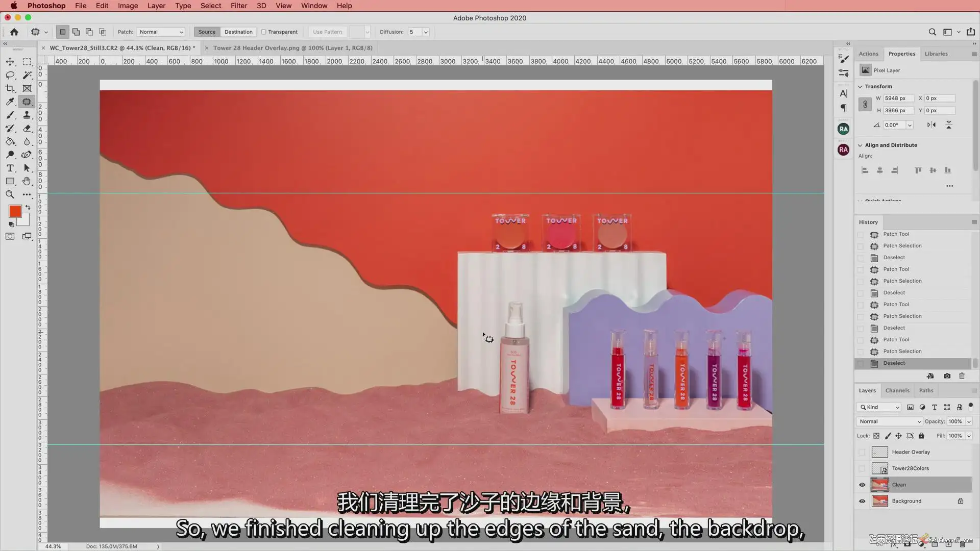Open the layer blend mode dropdown
Image resolution: width=980 pixels, height=551 pixels.
pos(889,421)
